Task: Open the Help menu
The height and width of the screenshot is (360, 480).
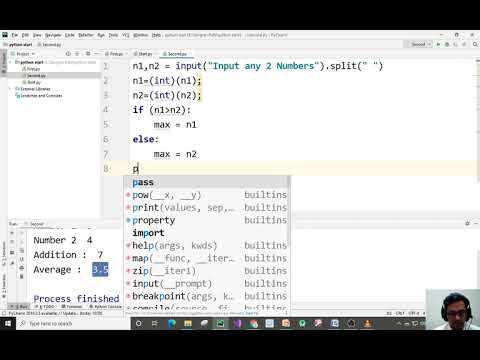Action: [156, 35]
